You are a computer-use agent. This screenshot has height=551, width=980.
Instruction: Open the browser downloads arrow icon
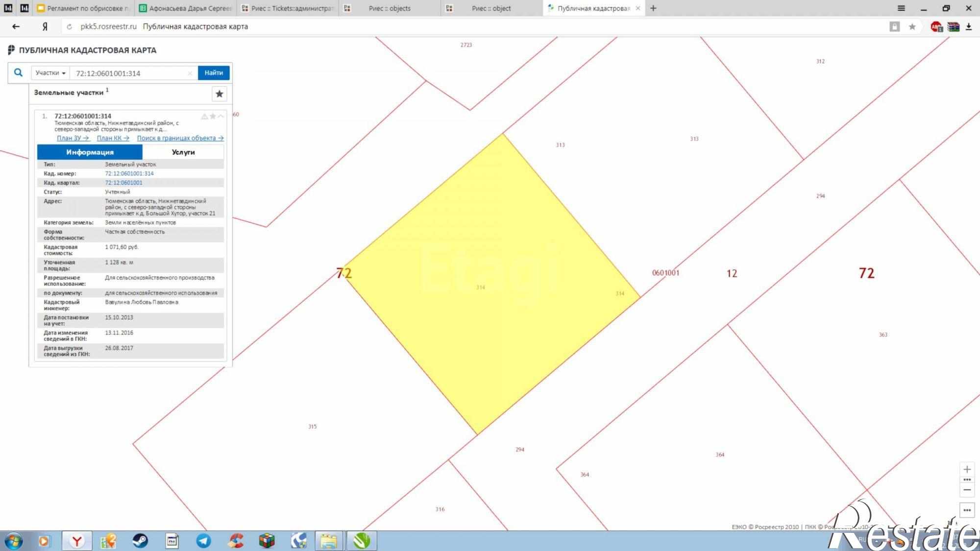coord(969,26)
